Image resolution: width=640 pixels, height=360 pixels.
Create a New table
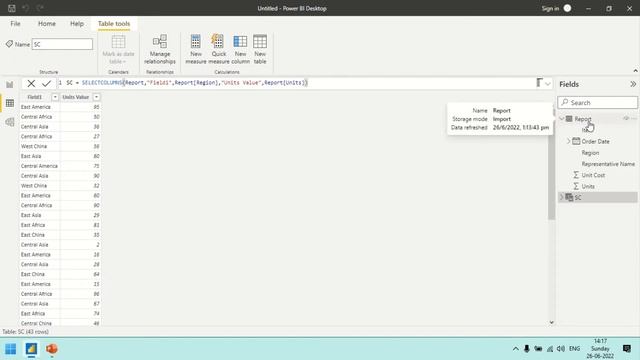tap(260, 49)
